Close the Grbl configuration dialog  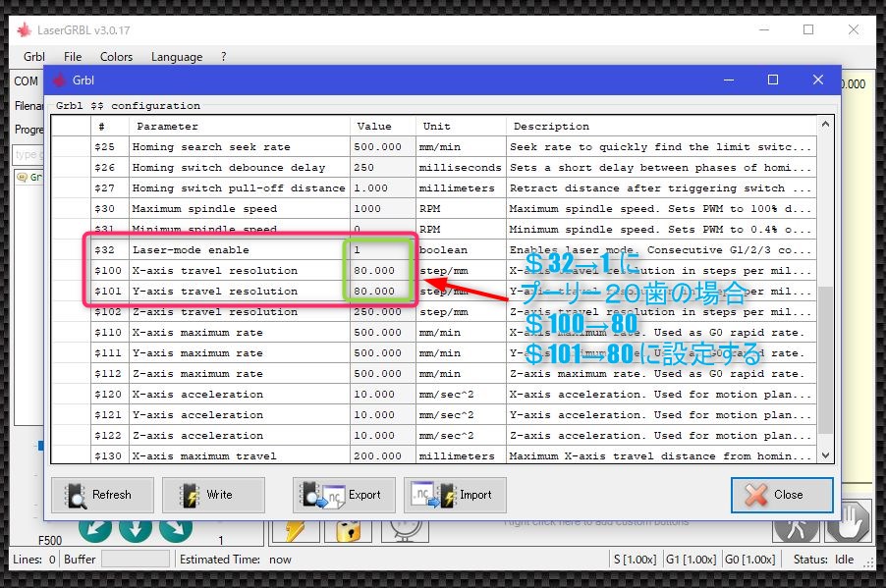click(x=782, y=495)
